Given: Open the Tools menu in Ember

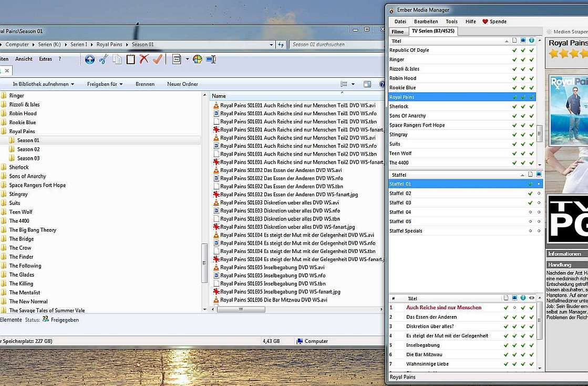Looking at the screenshot, I should tap(451, 22).
